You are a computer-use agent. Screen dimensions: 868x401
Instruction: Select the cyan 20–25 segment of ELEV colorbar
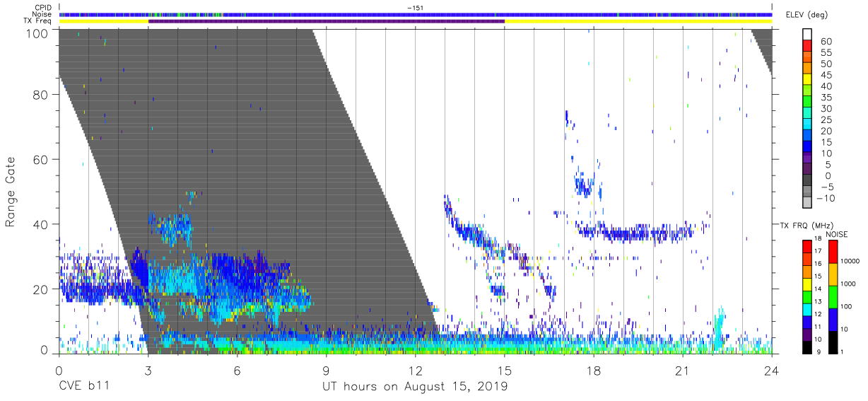coord(808,125)
